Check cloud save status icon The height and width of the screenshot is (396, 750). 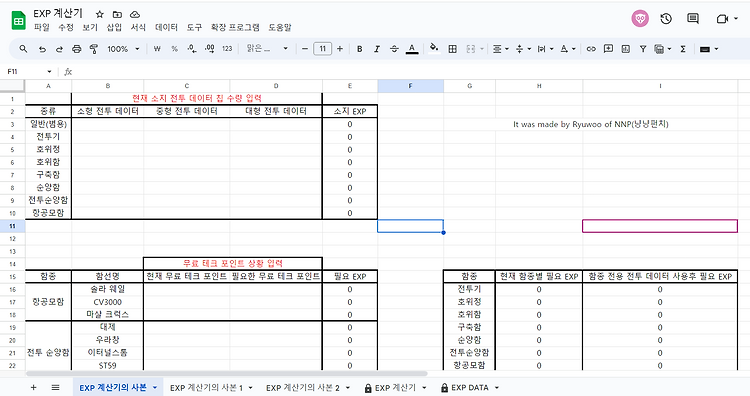pyautogui.click(x=135, y=14)
